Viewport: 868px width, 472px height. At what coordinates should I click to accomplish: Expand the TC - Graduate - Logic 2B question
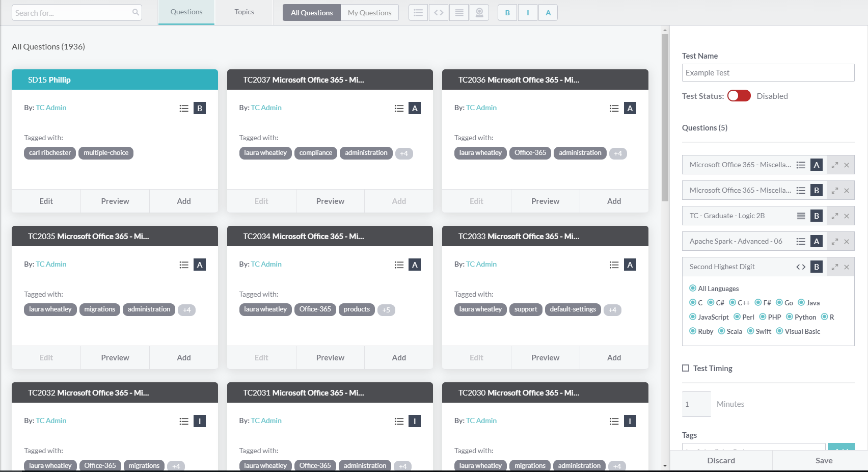pyautogui.click(x=835, y=216)
